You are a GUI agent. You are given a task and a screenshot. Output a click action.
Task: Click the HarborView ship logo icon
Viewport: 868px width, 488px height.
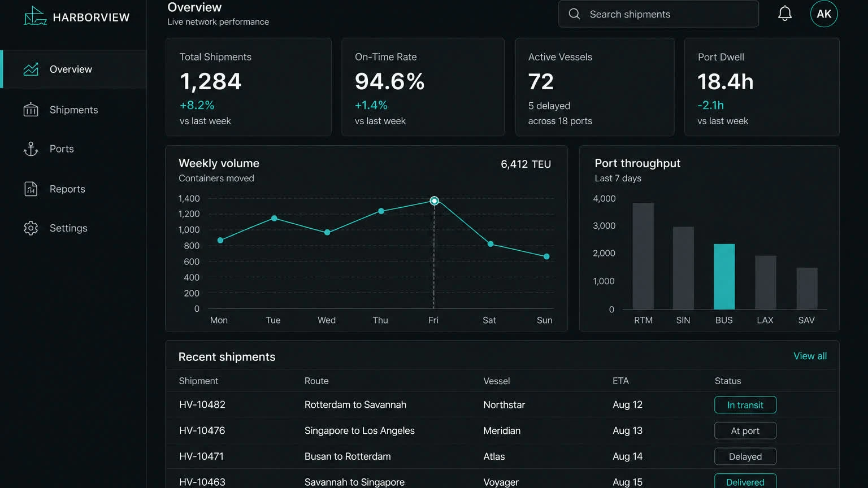click(x=35, y=16)
